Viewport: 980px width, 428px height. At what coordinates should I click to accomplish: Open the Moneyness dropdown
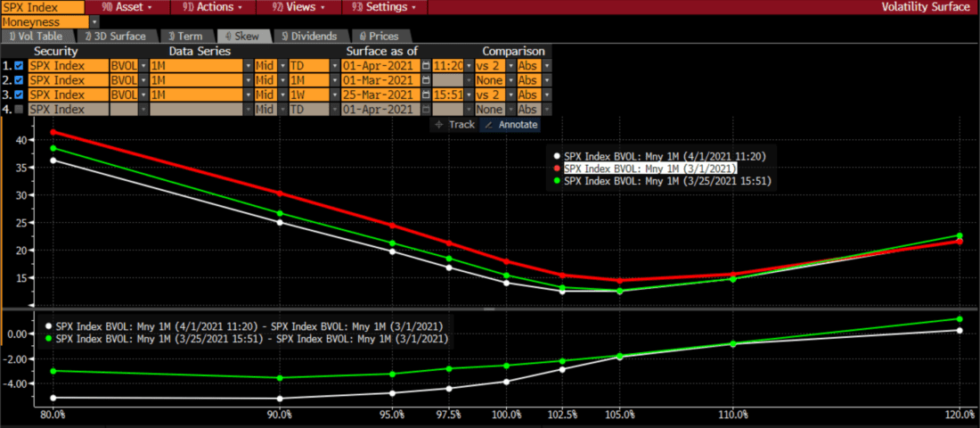point(95,22)
